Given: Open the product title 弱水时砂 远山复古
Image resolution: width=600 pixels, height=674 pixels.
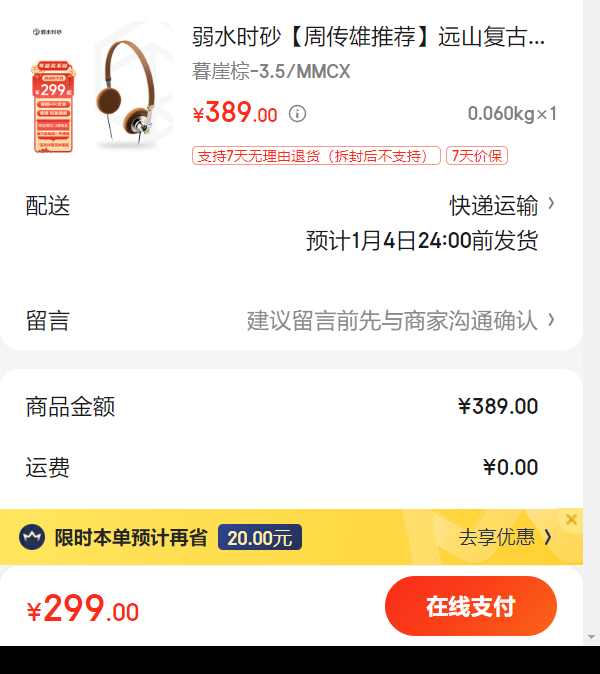Looking at the screenshot, I should 368,37.
